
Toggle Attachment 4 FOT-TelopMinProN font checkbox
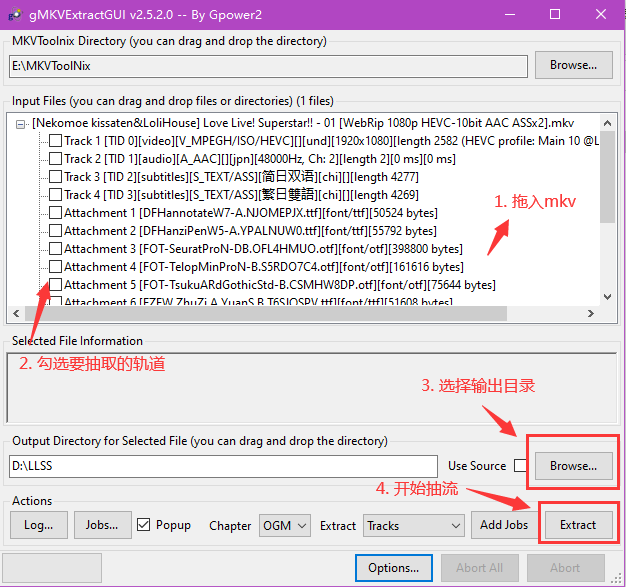pyautogui.click(x=55, y=267)
